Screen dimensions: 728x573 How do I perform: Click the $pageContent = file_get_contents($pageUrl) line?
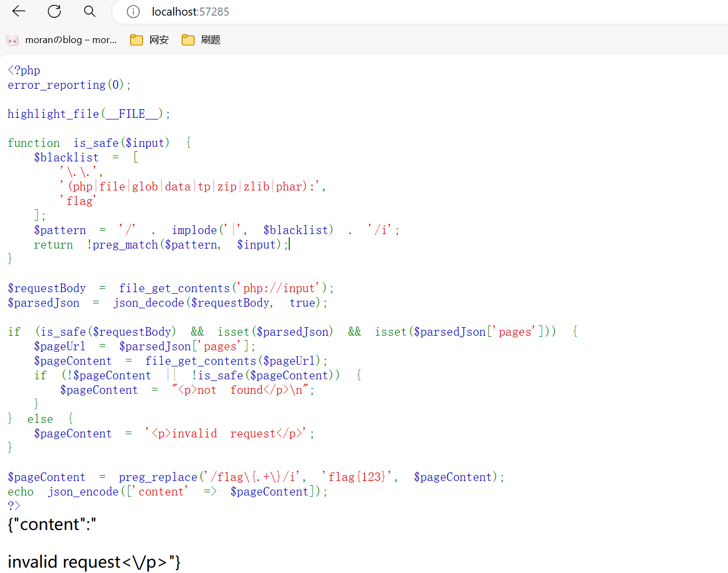click(181, 361)
